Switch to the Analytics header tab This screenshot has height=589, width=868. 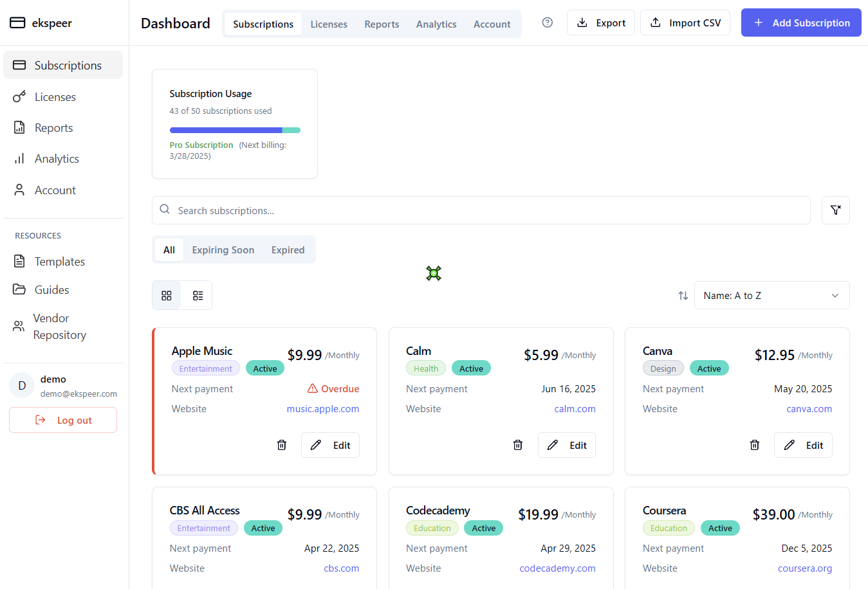436,24
